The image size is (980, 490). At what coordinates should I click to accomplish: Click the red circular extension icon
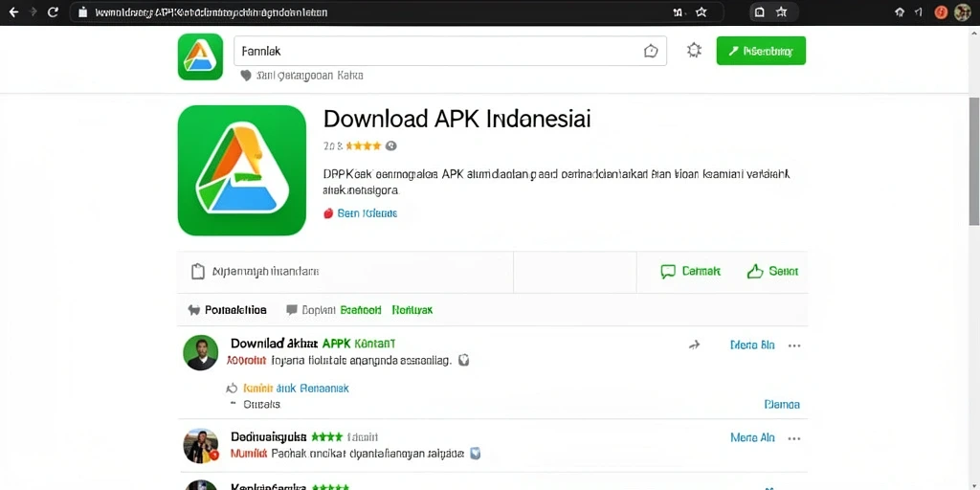click(x=941, y=11)
